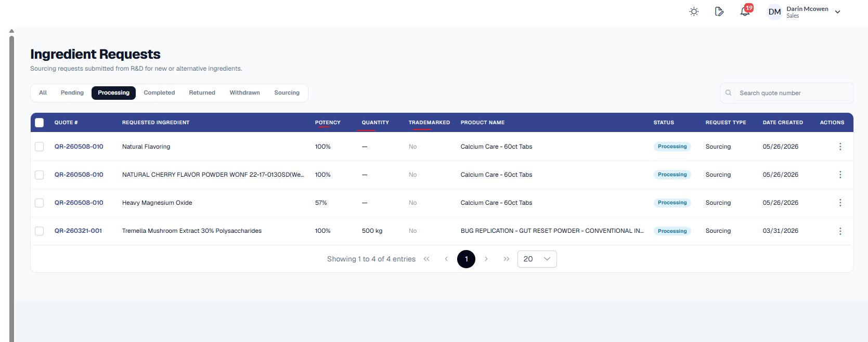Toggle the light/dark theme sun icon
868x342 pixels.
(x=694, y=11)
